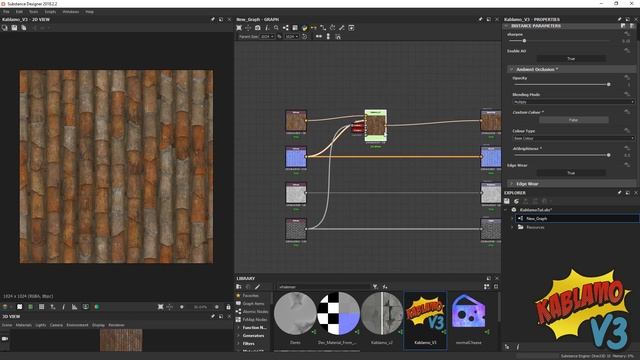This screenshot has width=640, height=360.
Task: Click the Library search input field
Action: pos(324,287)
